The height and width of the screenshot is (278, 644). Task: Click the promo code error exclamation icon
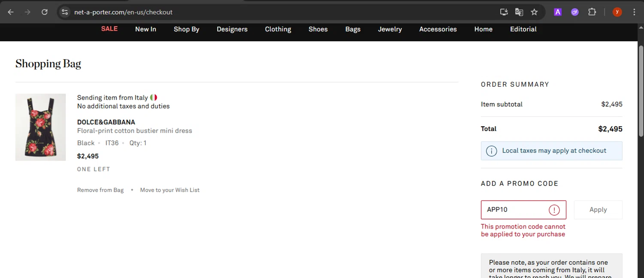[x=554, y=210]
